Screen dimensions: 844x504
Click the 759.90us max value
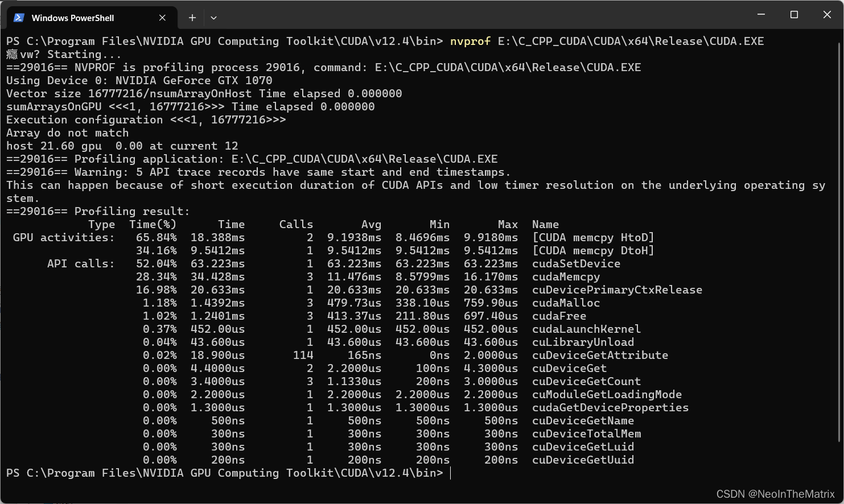pyautogui.click(x=491, y=303)
